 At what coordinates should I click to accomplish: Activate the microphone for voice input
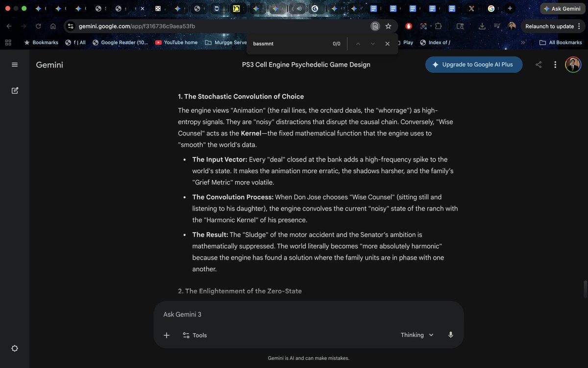(x=450, y=335)
